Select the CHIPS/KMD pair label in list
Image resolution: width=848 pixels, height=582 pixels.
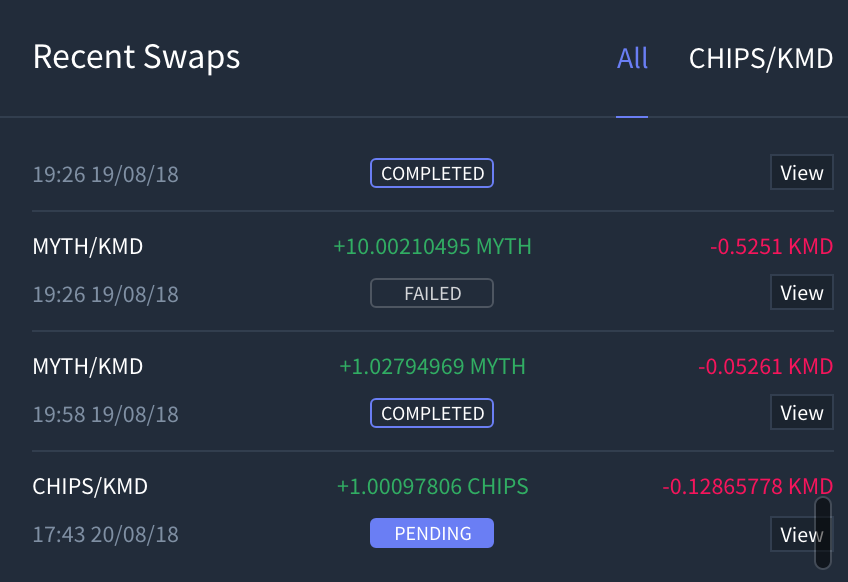pos(90,486)
